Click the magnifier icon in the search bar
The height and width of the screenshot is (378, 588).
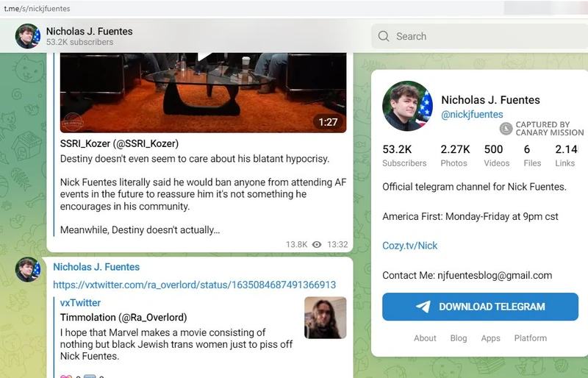(x=384, y=36)
